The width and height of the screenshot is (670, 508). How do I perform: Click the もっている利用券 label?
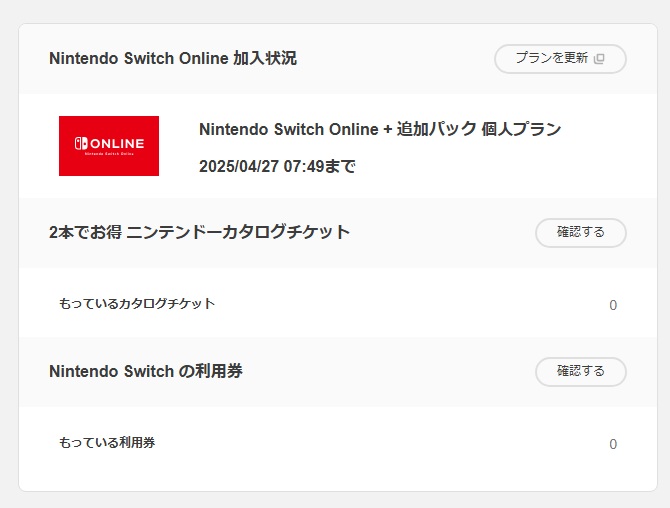pos(107,442)
